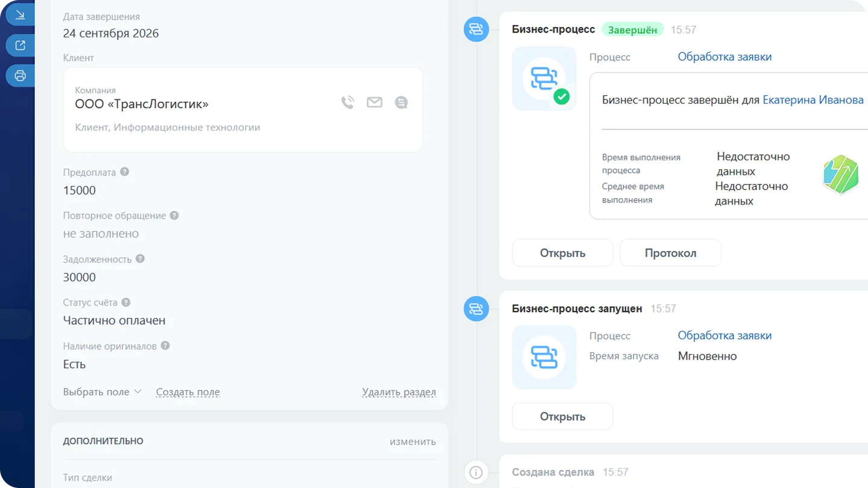Screen dimensions: 868x488
Task: Click Наличие оригиналов value Есть
Action: 75,364
